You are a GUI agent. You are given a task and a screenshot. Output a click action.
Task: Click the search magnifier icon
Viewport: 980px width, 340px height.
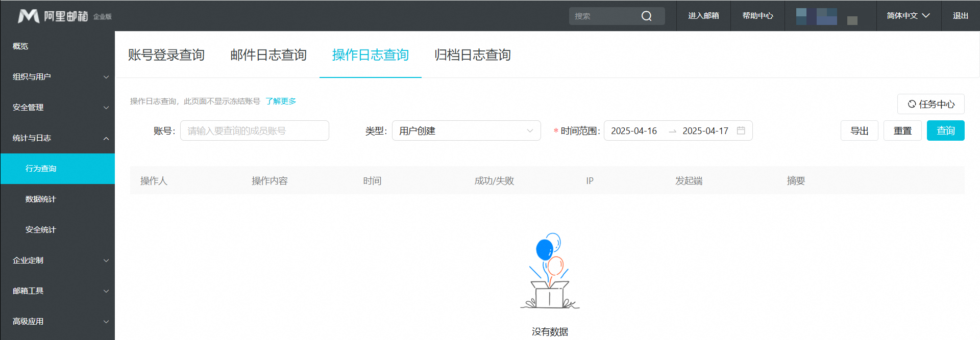646,16
